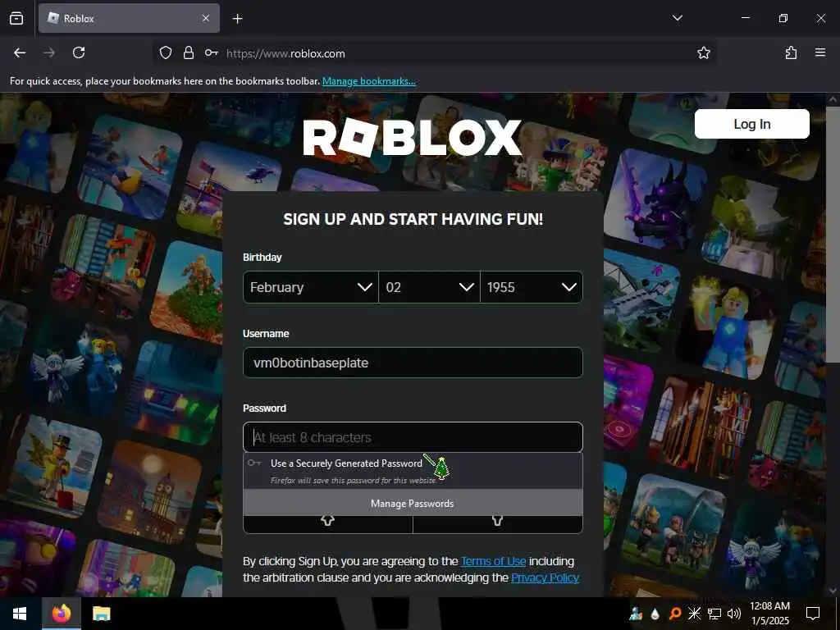Screen dimensions: 840x630
Task: Open the Extensions puzzle menu
Action: 791,52
